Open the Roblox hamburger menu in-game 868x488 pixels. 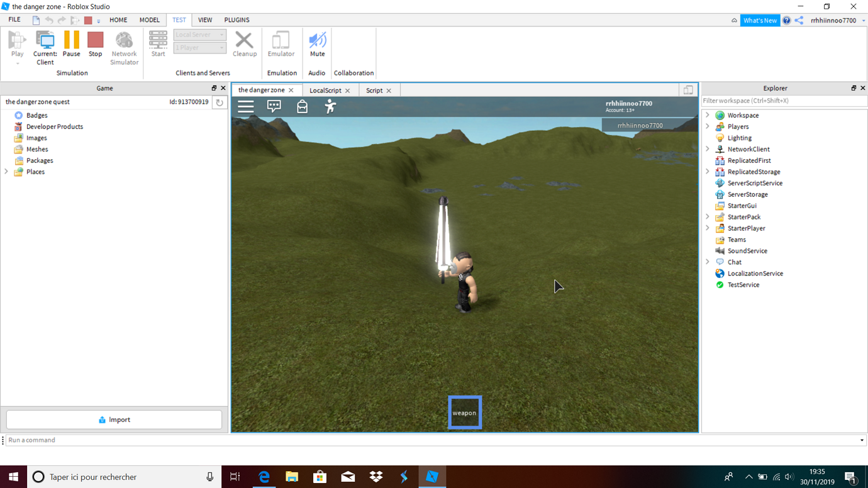tap(245, 106)
